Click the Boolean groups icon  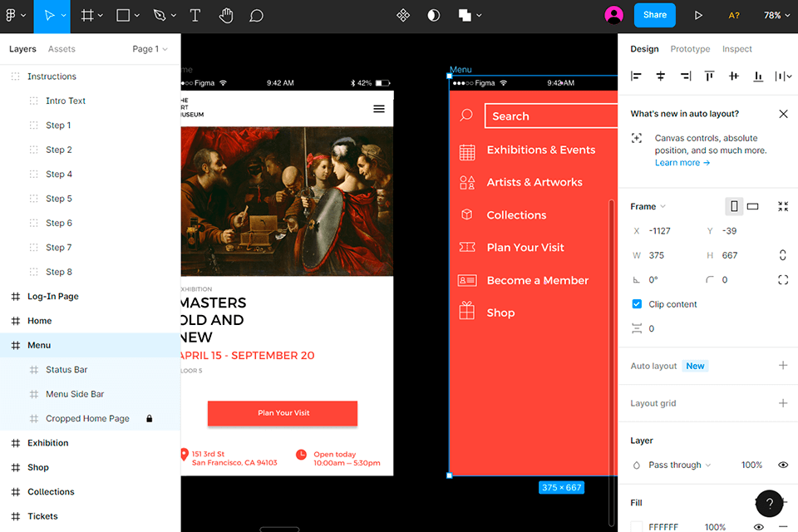465,16
